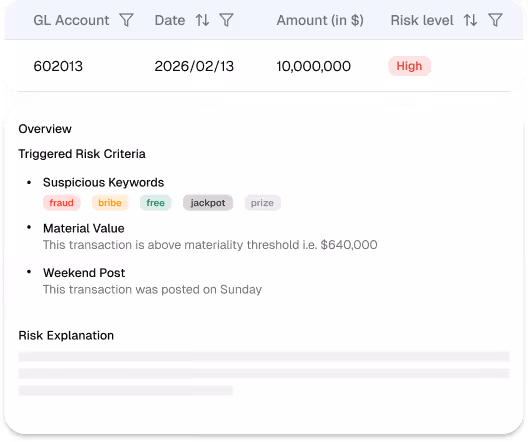The width and height of the screenshot is (528, 442).
Task: Click the amount 10,000,000 cell
Action: coord(314,66)
